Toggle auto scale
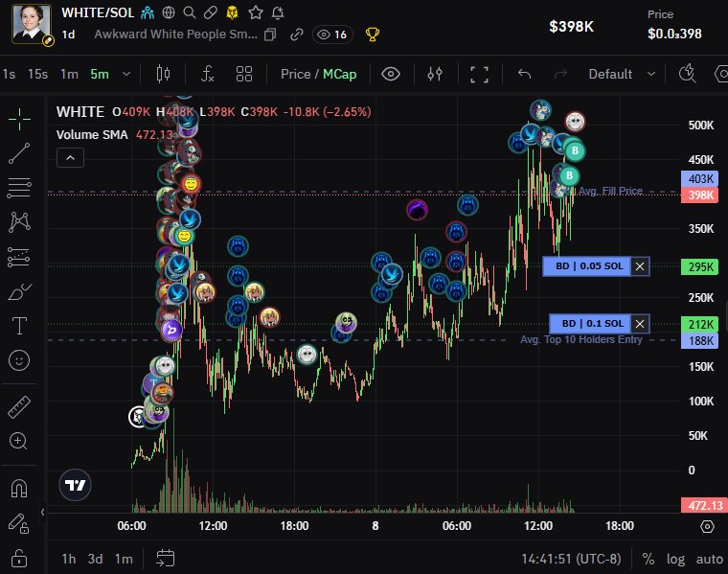 710,559
